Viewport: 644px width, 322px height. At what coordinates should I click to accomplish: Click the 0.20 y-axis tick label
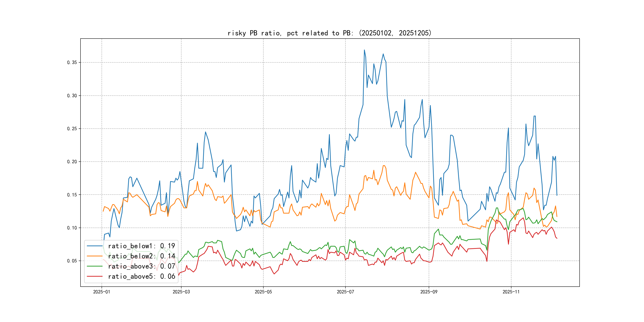tap(72, 162)
